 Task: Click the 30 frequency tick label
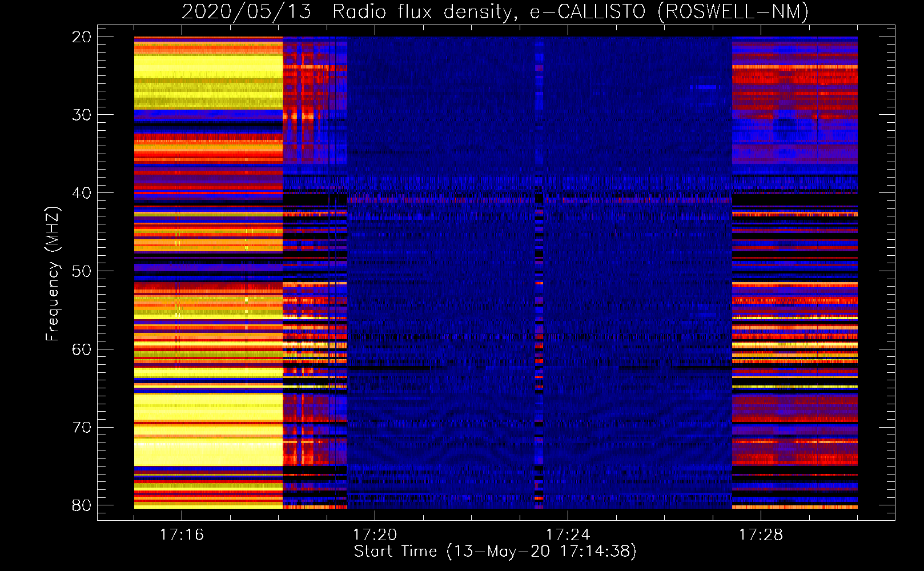(82, 115)
